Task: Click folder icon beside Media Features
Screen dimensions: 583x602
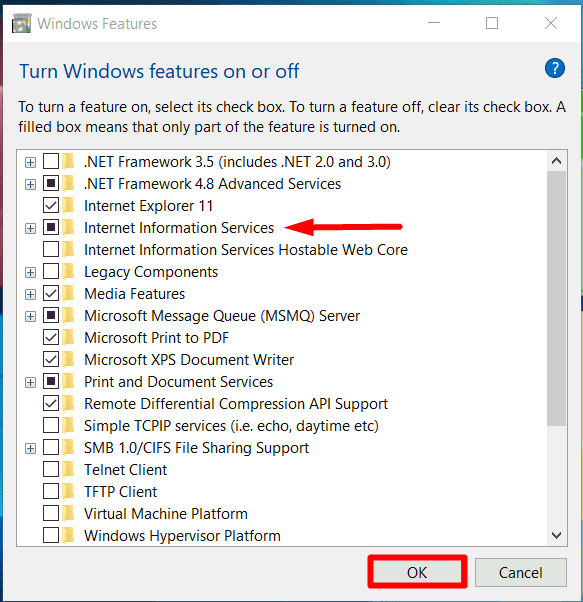Action: 69,293
